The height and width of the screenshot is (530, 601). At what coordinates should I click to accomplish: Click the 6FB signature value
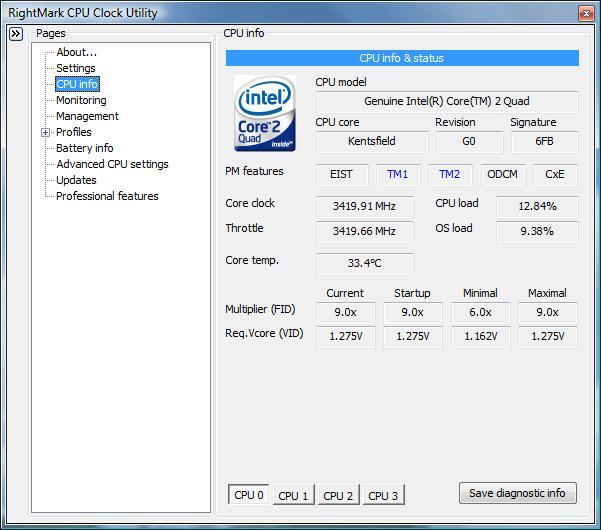click(545, 141)
